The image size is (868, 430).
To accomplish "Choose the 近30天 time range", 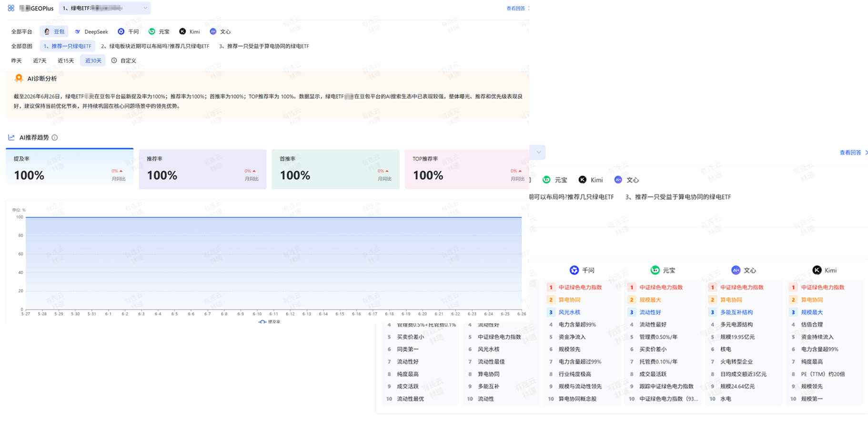I will (93, 60).
